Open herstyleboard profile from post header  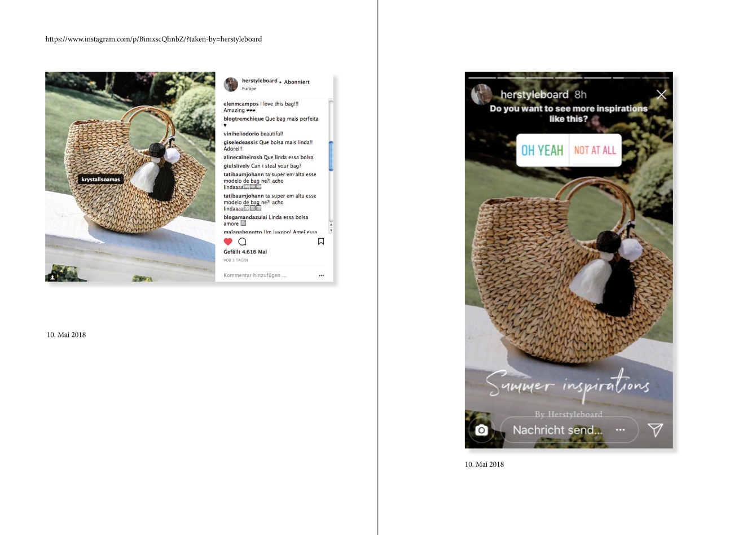click(x=260, y=81)
